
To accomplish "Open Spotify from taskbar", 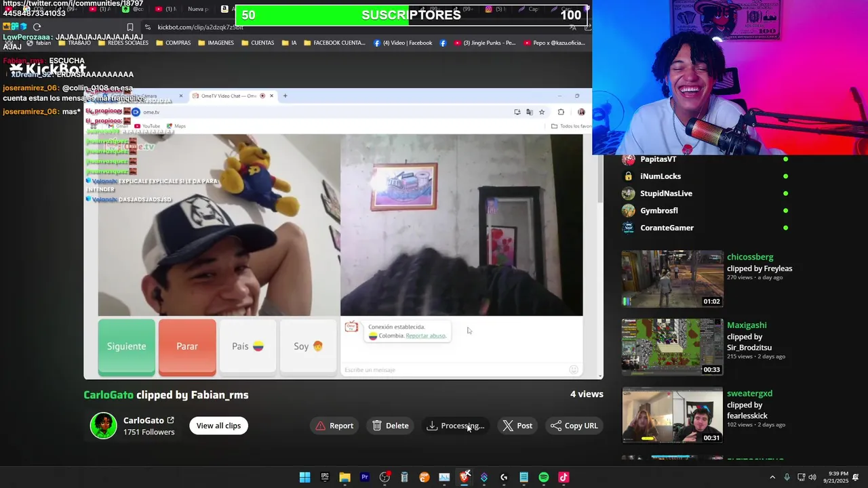I will [544, 477].
